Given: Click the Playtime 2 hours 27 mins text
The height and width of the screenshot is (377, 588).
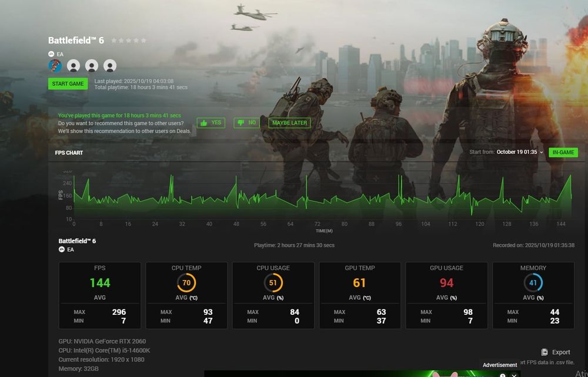Looking at the screenshot, I should tap(294, 245).
